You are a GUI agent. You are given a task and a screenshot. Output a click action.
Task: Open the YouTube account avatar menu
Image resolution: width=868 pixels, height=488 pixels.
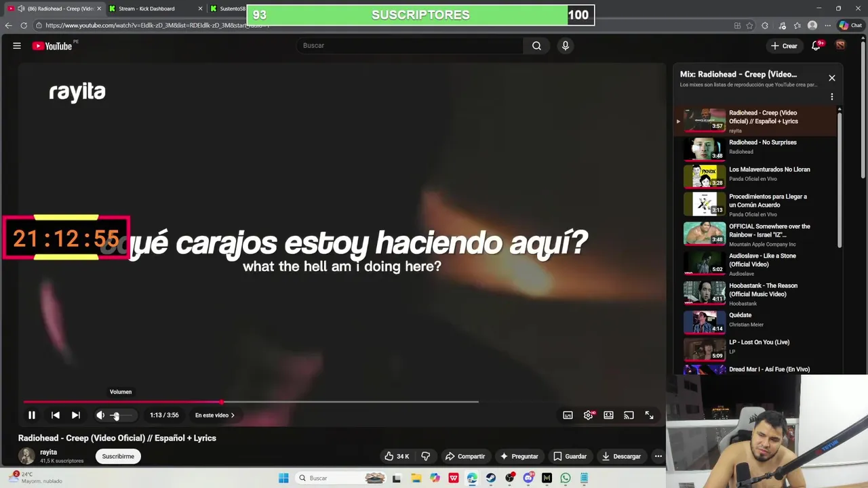840,45
